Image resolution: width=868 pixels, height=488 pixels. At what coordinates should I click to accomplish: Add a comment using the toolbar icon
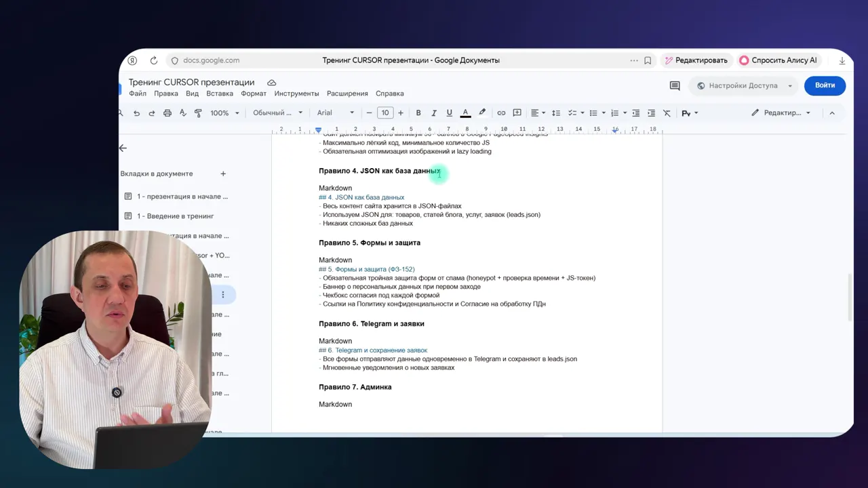click(517, 113)
